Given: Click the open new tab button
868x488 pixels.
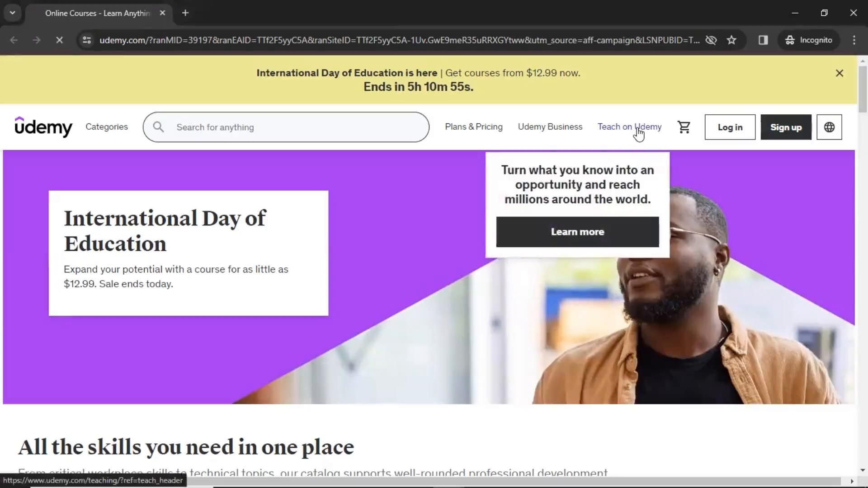Looking at the screenshot, I should coord(185,13).
